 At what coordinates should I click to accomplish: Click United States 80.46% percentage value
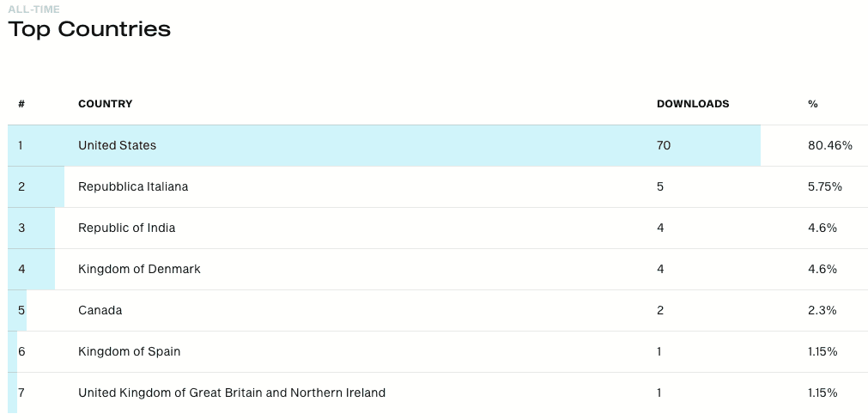tap(830, 146)
